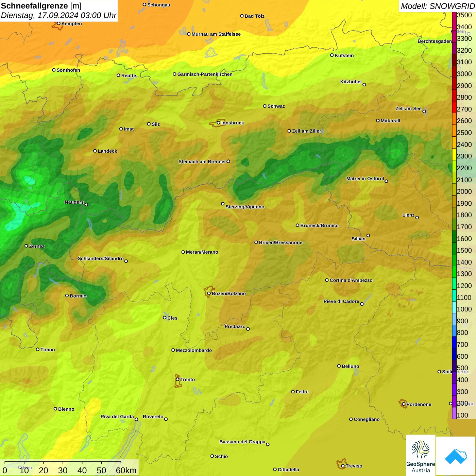Click the Landeck label
Image resolution: width=476 pixels, height=476 pixels.
click(107, 151)
